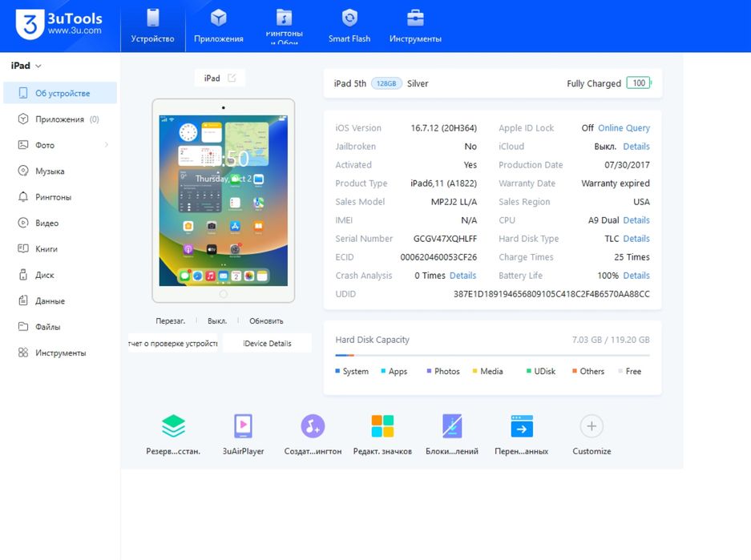
Task: Open Книги in the sidebar
Action: coord(60,249)
